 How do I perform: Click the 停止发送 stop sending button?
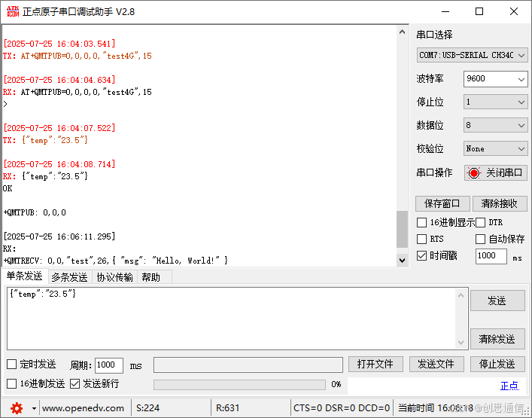pyautogui.click(x=497, y=365)
